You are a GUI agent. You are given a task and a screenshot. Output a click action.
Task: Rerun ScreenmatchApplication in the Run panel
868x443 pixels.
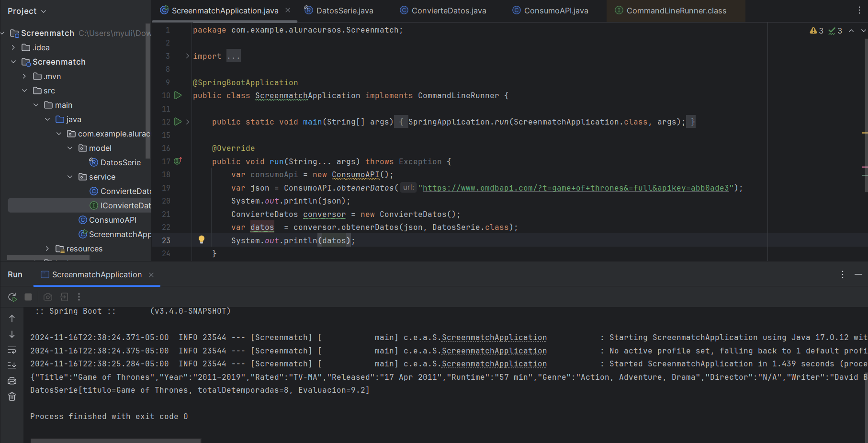[x=12, y=297]
